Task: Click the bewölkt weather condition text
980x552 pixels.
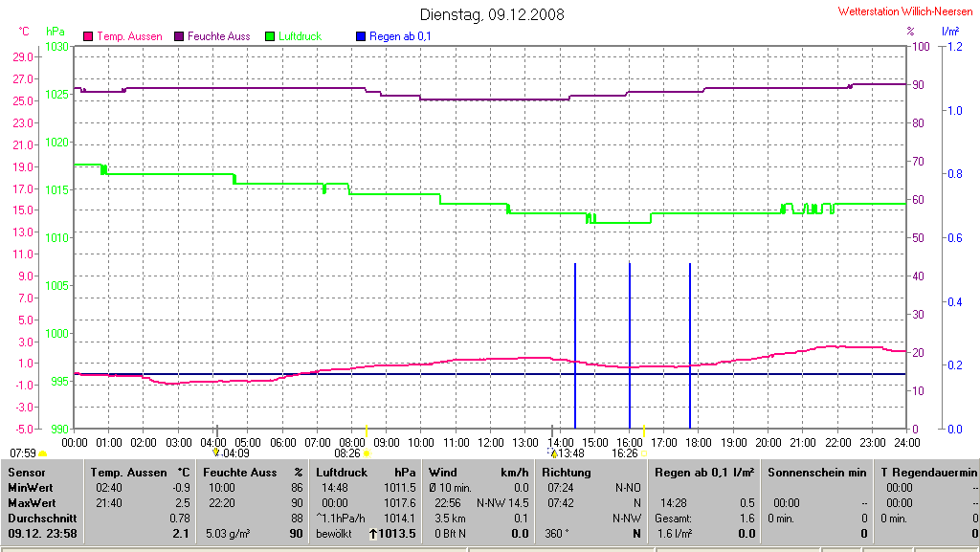Action: coord(334,534)
